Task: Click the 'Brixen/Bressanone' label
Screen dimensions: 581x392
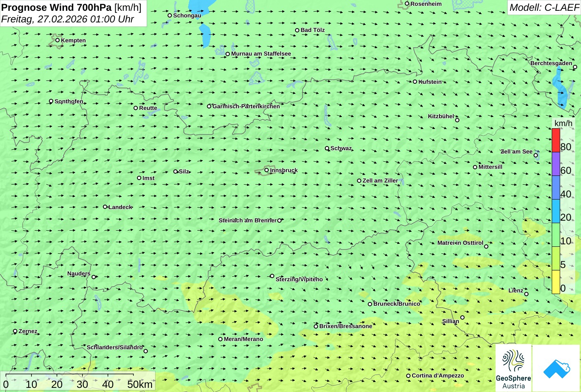Action: (x=346, y=326)
